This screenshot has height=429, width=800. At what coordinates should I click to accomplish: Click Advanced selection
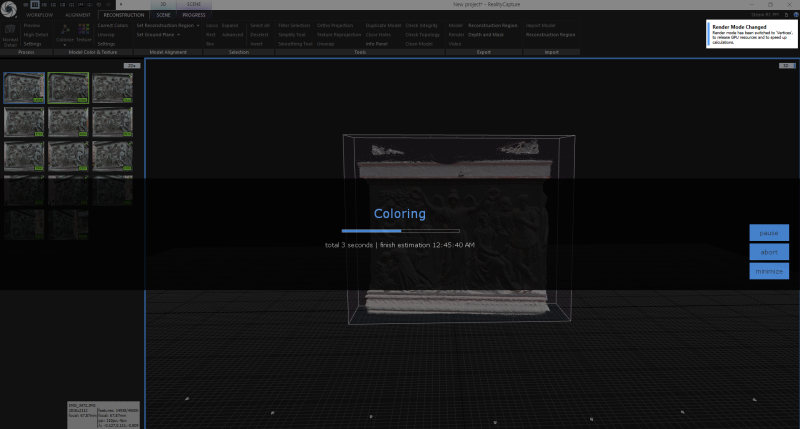[232, 35]
